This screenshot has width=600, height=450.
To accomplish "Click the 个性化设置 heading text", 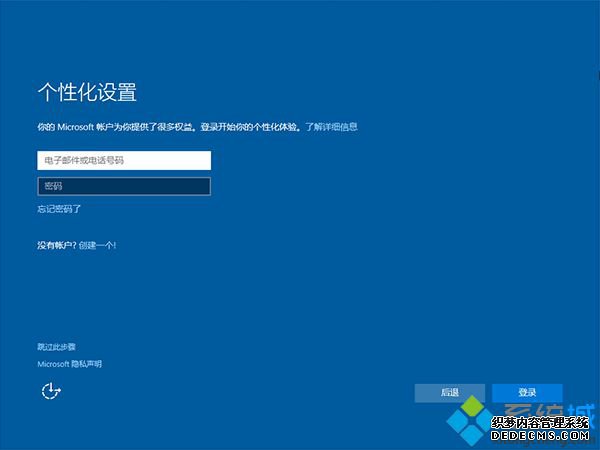I will tap(87, 92).
